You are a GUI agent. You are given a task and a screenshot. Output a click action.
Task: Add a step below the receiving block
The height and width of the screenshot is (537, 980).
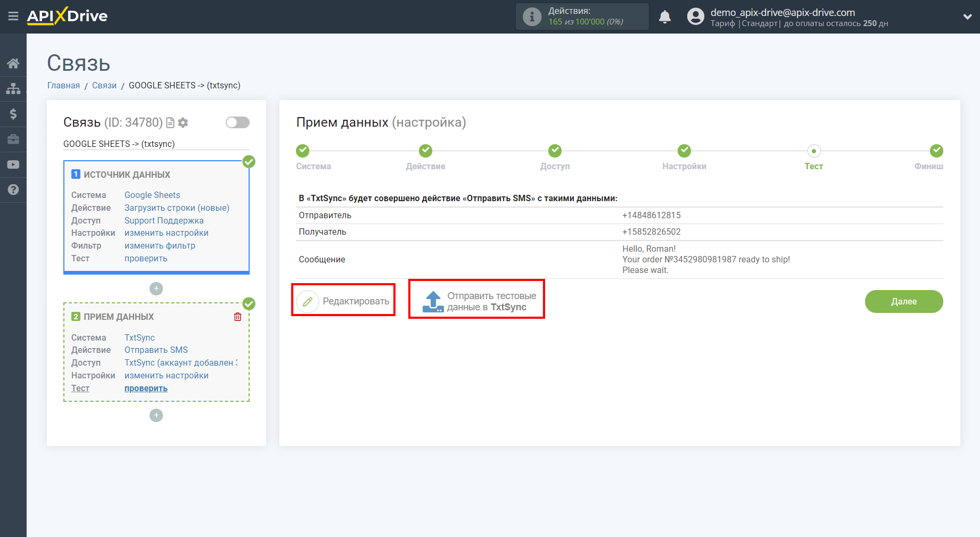click(x=156, y=415)
